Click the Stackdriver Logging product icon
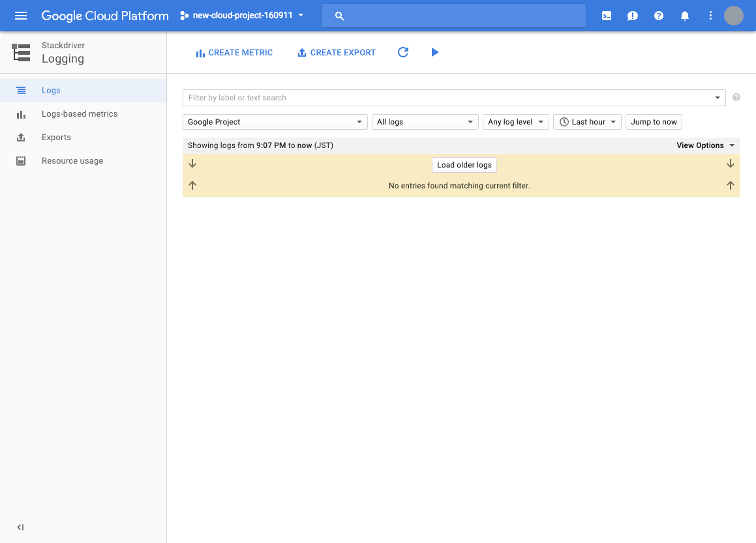This screenshot has height=543, width=756. pos(22,53)
